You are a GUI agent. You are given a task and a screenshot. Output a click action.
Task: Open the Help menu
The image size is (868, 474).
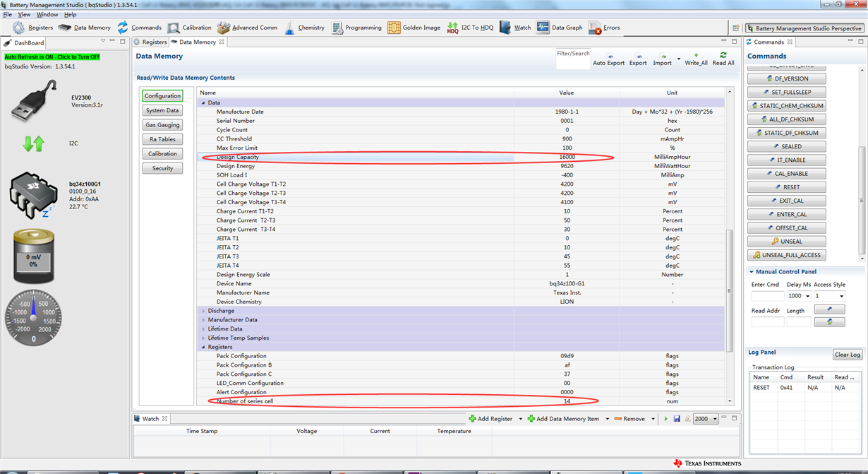tap(70, 14)
